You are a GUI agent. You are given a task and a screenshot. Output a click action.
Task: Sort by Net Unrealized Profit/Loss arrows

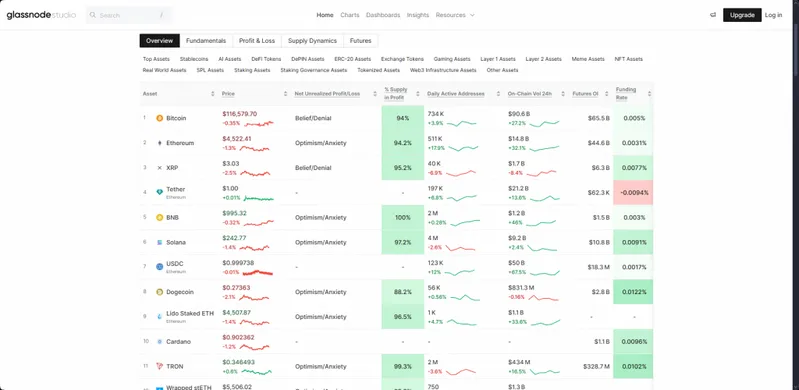pyautogui.click(x=375, y=94)
